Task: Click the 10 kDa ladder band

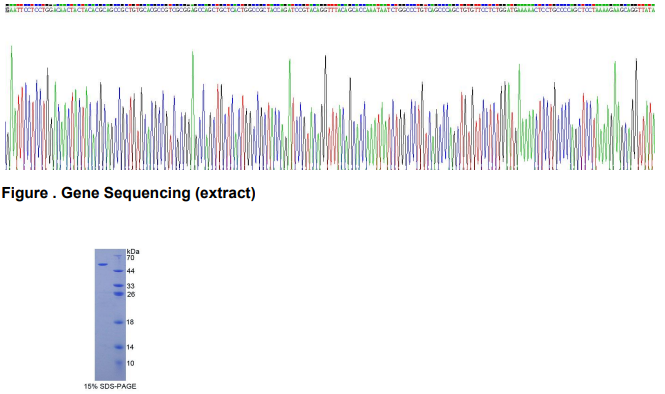Action: (119, 363)
